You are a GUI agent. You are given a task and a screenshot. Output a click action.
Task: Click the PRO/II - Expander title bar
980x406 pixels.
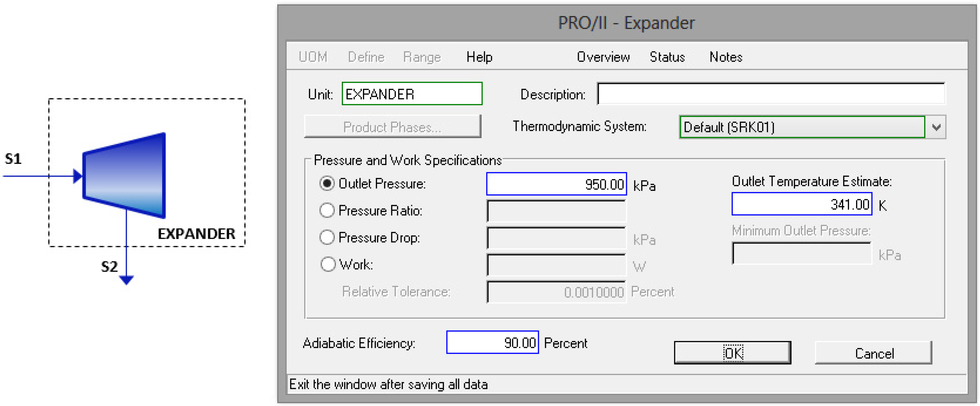tap(626, 23)
